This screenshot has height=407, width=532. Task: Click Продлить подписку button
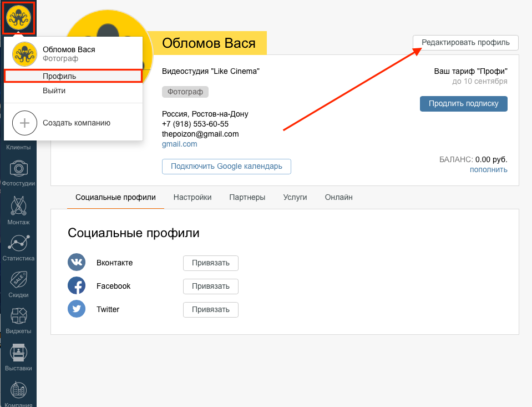point(463,104)
